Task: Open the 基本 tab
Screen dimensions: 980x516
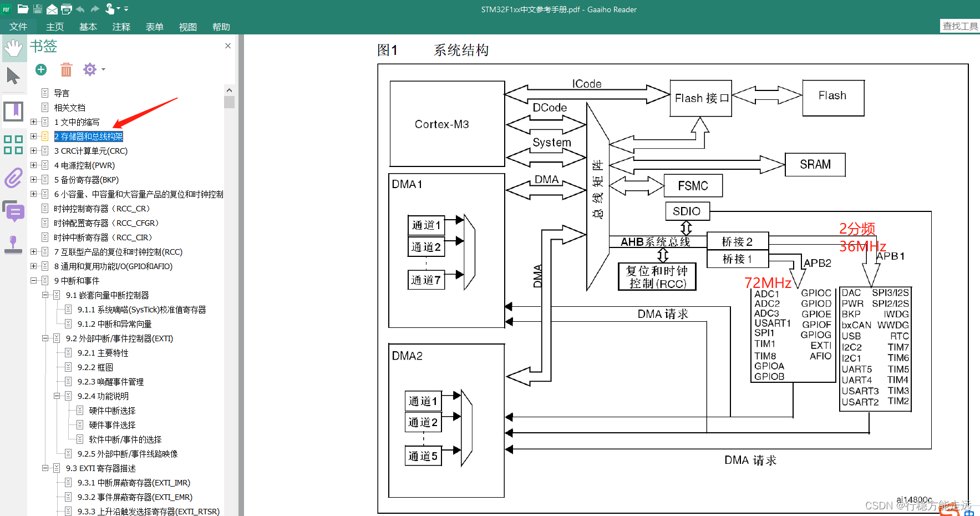Action: [88, 27]
